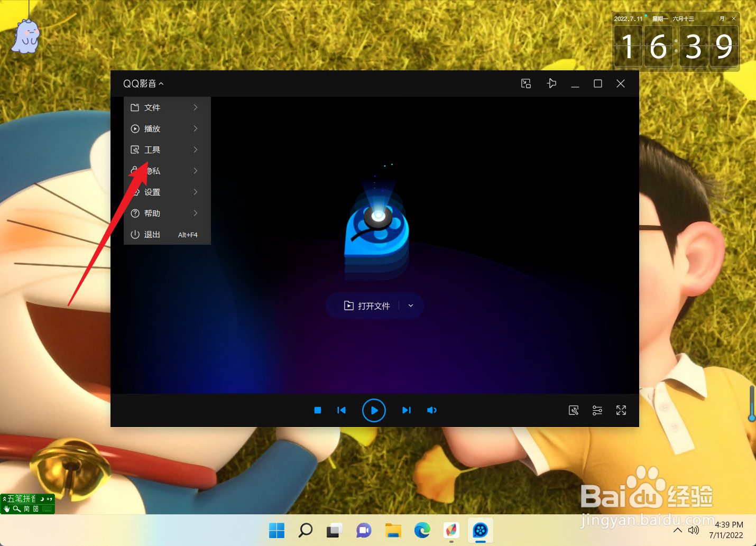756x546 pixels.
Task: Open the playback adjustment sliders icon
Action: tap(597, 410)
